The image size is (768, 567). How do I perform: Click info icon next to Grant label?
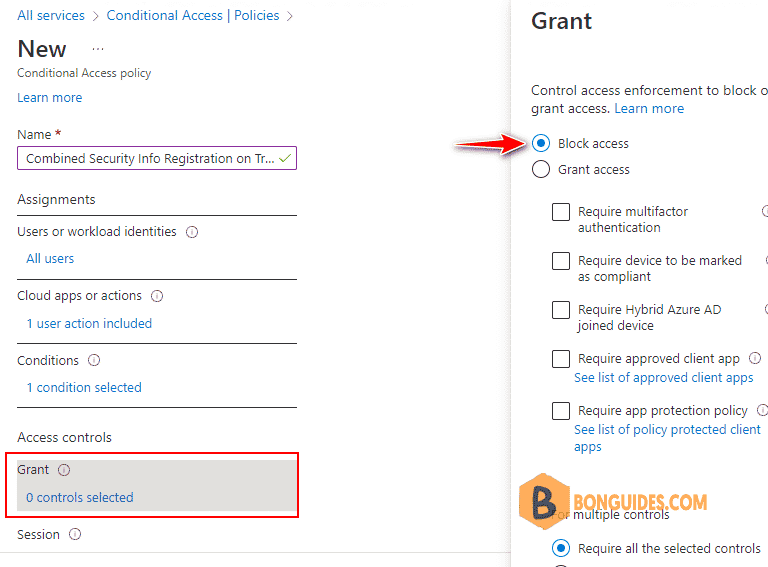click(64, 470)
